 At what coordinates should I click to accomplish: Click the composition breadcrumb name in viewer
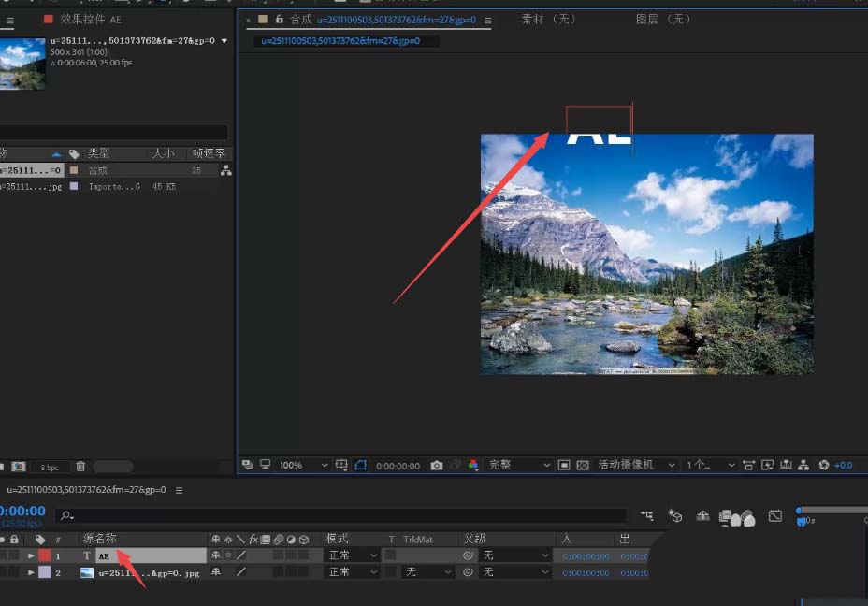[340, 41]
